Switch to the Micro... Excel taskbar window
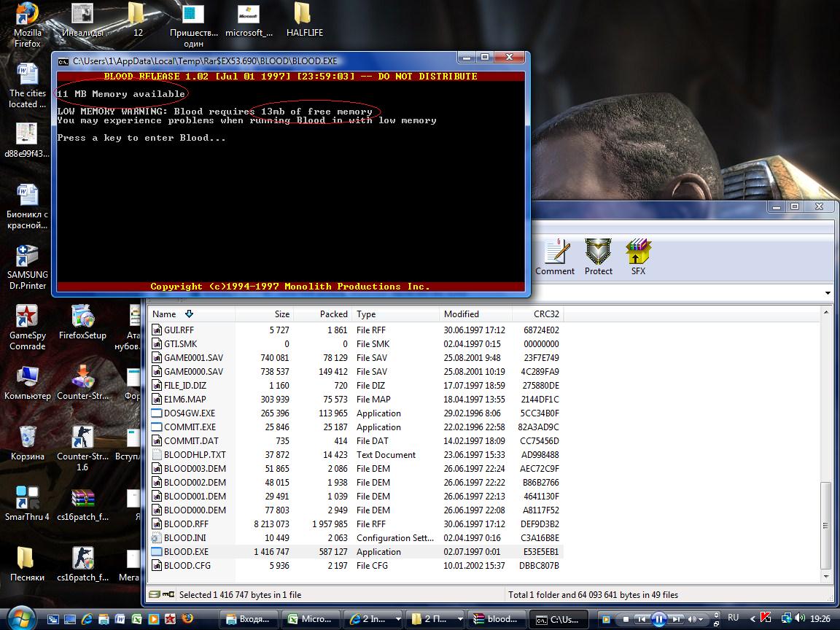Viewport: 840px width, 630px height. [x=312, y=619]
